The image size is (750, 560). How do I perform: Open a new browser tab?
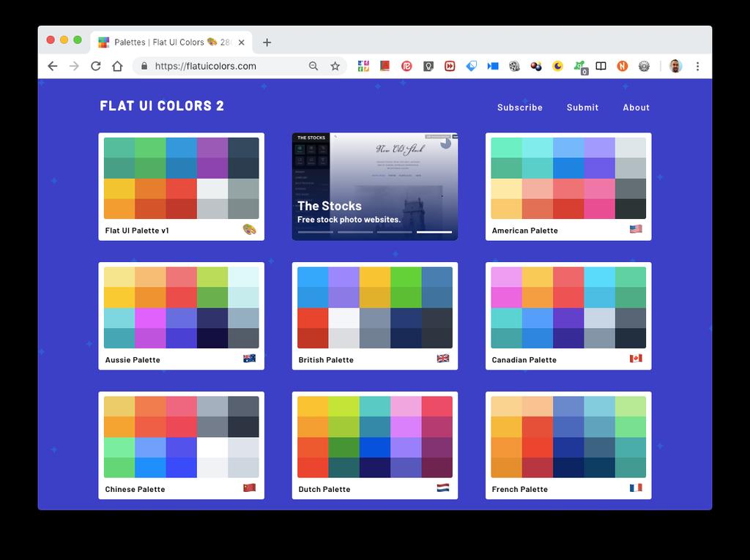(267, 42)
